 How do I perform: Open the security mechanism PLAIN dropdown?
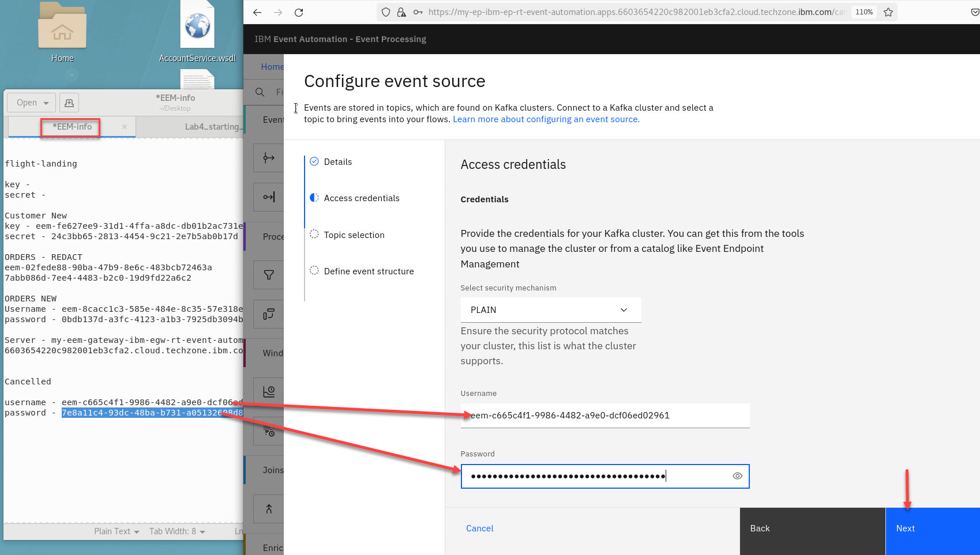550,310
